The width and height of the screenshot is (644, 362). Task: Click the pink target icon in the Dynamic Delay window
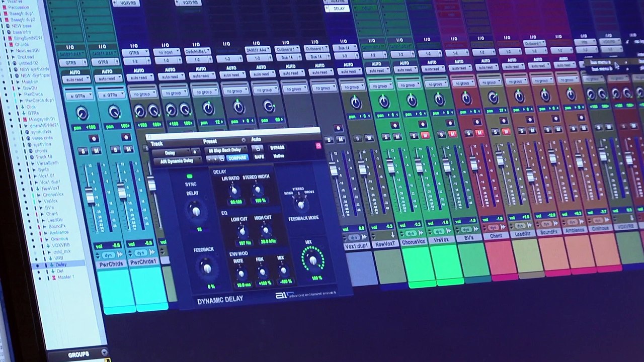[x=318, y=146]
